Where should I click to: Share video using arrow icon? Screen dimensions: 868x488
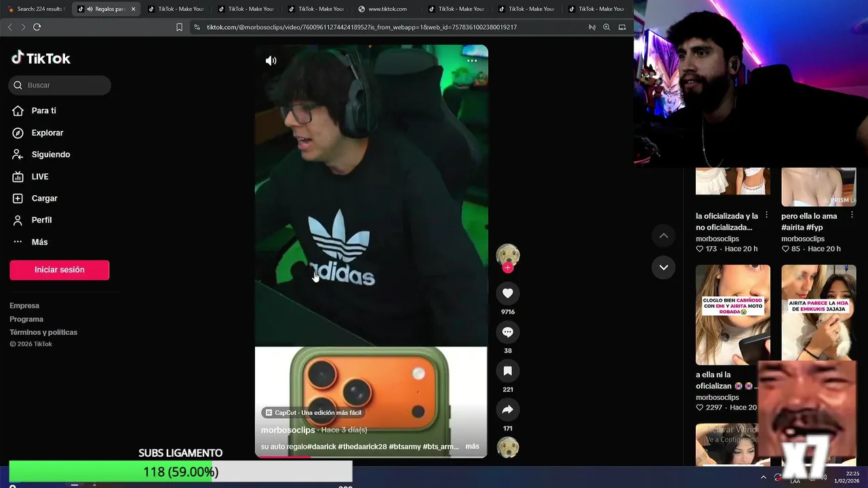coord(508,409)
